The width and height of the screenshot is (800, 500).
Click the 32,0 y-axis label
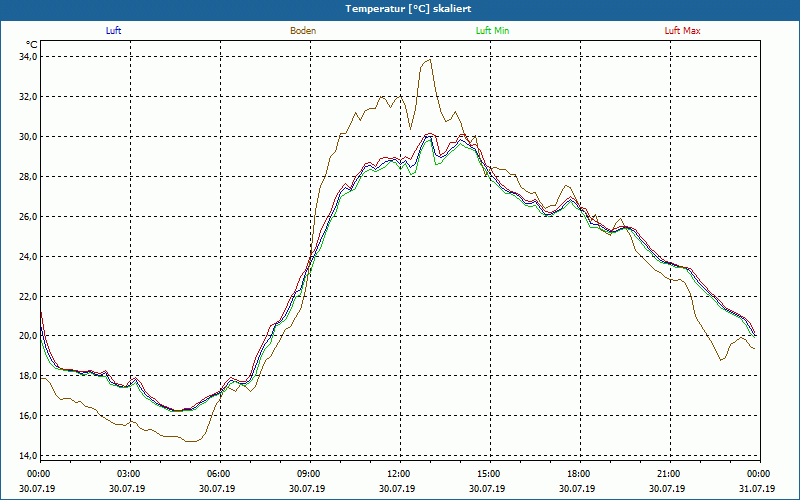coord(26,96)
